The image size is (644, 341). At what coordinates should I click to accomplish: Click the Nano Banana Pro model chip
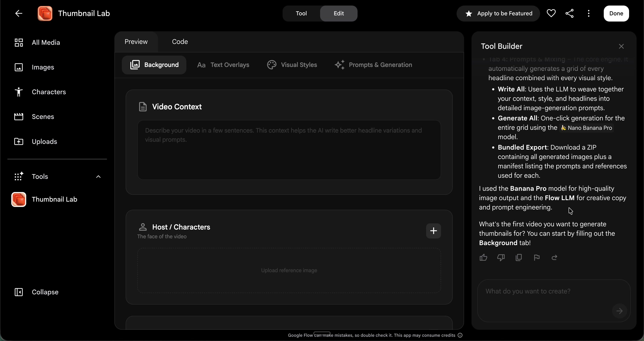point(586,128)
